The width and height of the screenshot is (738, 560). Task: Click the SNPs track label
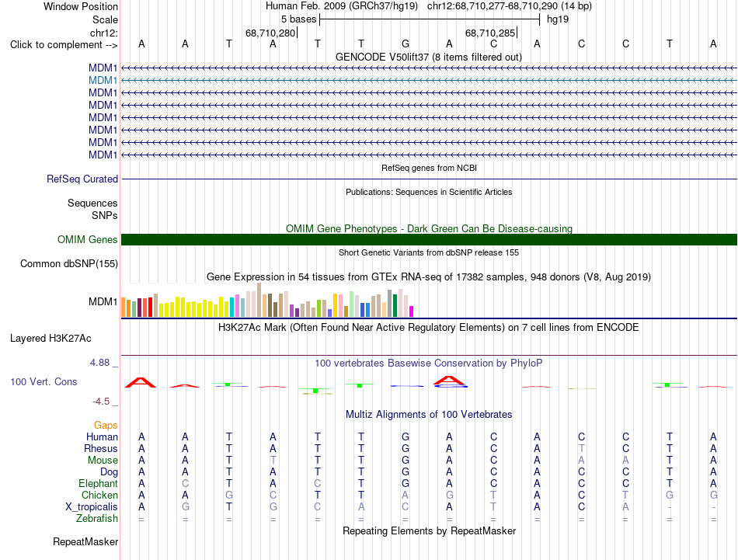(105, 215)
